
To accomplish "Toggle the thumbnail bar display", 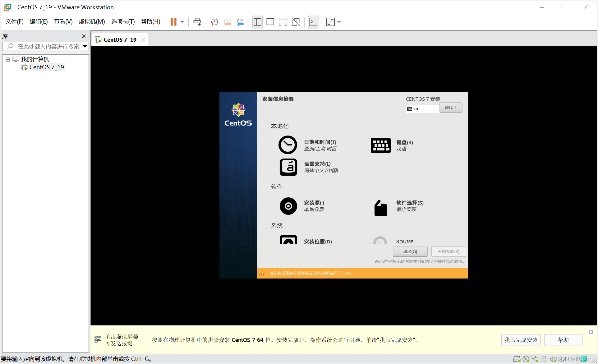I will 270,22.
